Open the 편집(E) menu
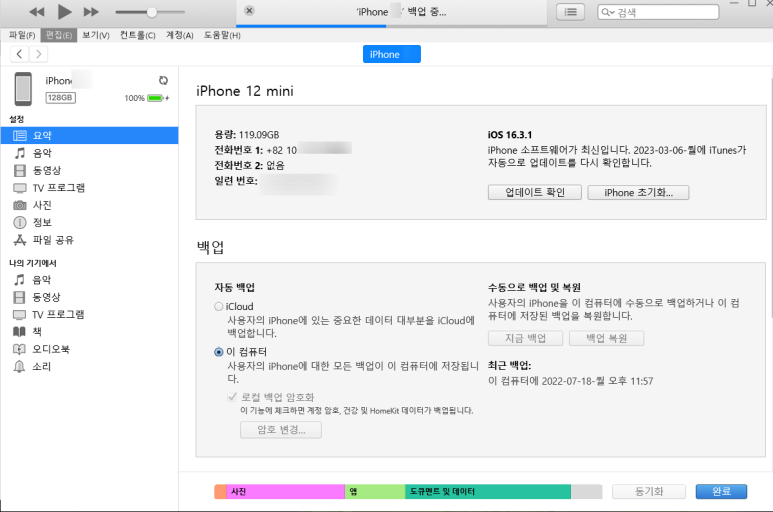This screenshot has height=512, width=773. coord(59,35)
